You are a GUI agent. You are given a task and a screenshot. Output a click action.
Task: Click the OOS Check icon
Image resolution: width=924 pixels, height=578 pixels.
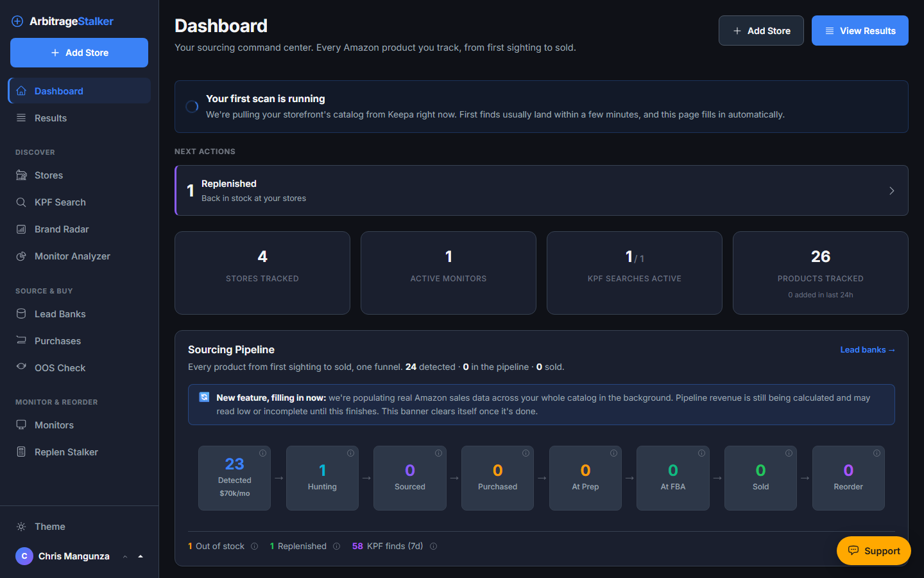(21, 367)
